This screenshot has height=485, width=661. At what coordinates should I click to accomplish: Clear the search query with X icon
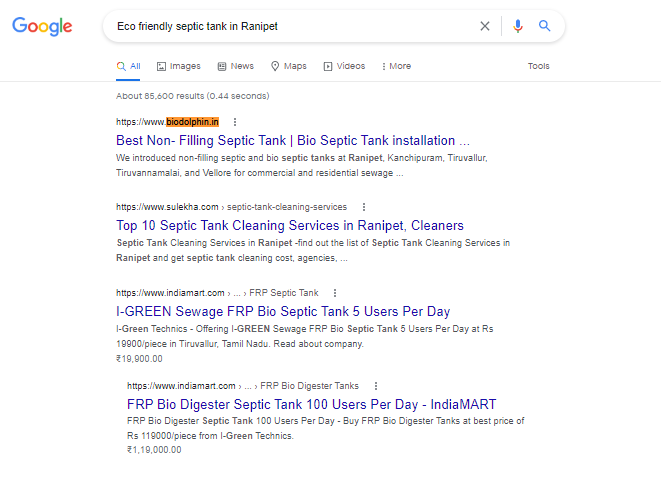485,26
